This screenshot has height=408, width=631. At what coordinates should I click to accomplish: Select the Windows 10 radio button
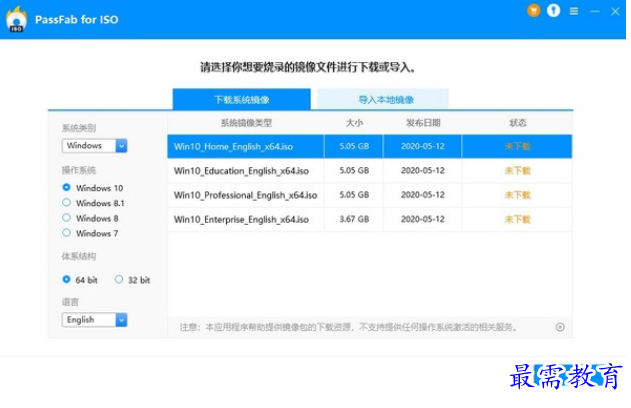pyautogui.click(x=66, y=188)
